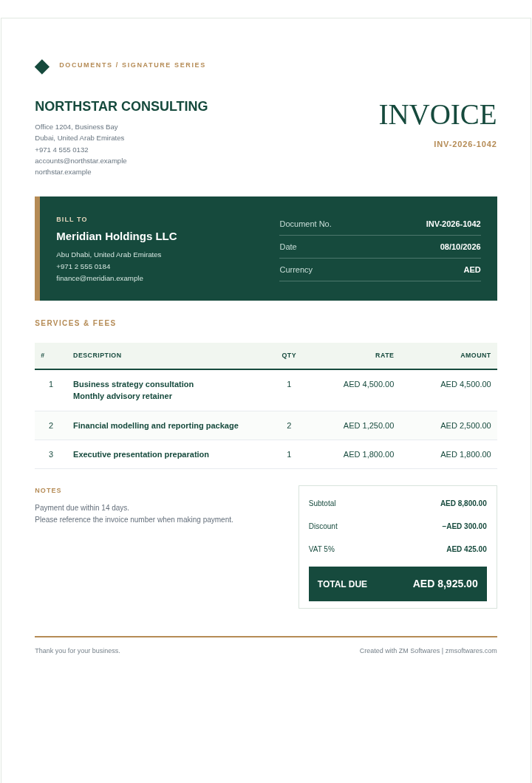Click the 'Office 1204, Business Bay' address line
The image size is (532, 783).
(x=76, y=127)
